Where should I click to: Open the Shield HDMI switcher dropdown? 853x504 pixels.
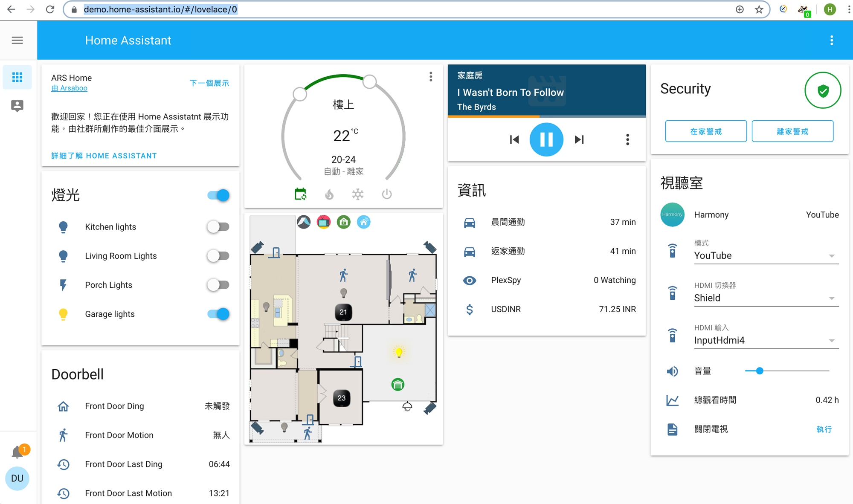[x=766, y=298]
